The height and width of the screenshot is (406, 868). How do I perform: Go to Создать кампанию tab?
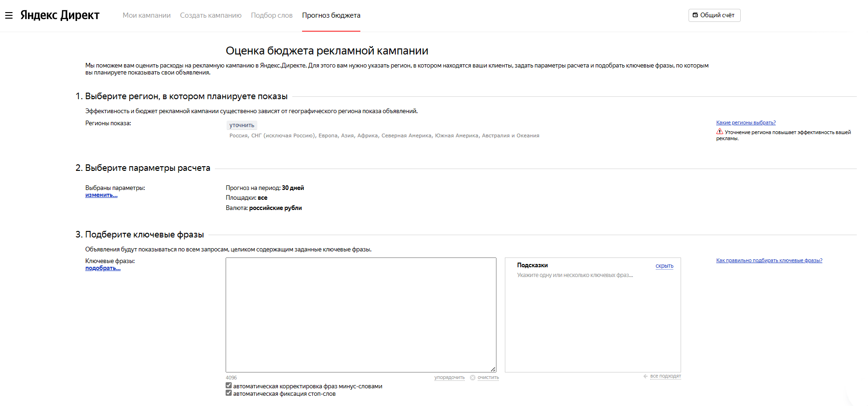point(211,15)
